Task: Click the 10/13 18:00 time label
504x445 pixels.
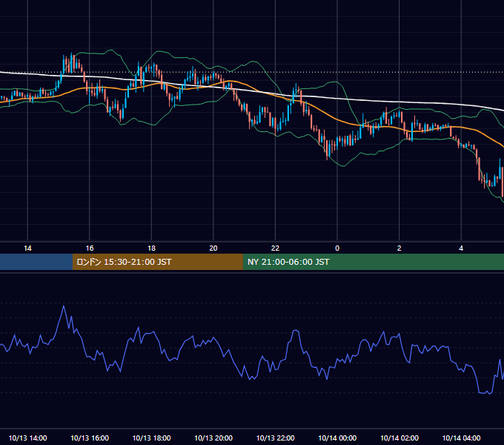Action: pos(151,438)
